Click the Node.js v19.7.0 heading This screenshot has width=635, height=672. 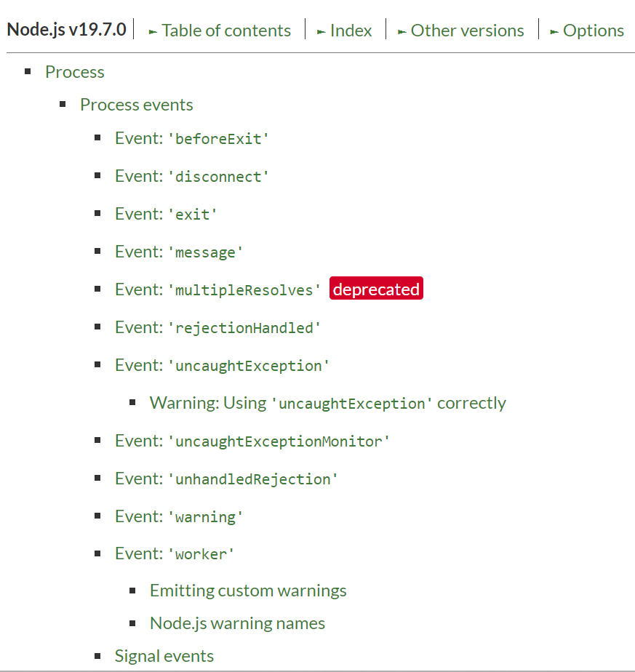[66, 30]
